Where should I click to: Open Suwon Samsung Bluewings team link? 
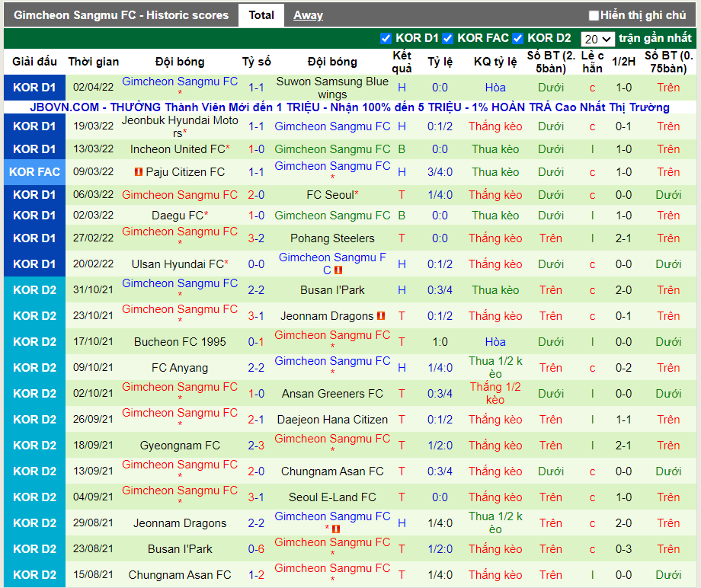[332, 88]
